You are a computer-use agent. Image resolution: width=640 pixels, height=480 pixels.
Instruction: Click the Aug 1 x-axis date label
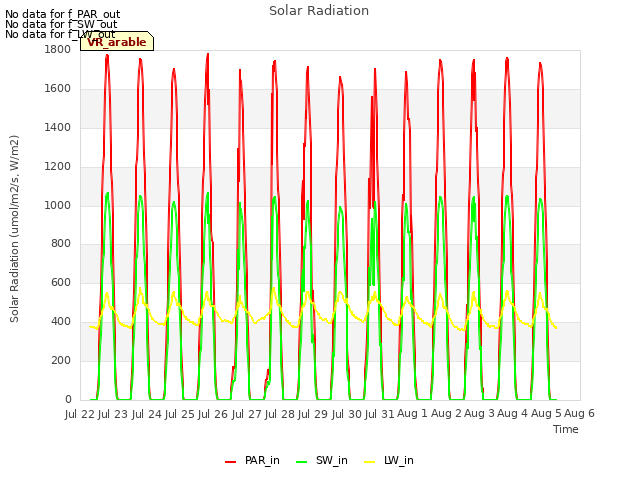413,414
